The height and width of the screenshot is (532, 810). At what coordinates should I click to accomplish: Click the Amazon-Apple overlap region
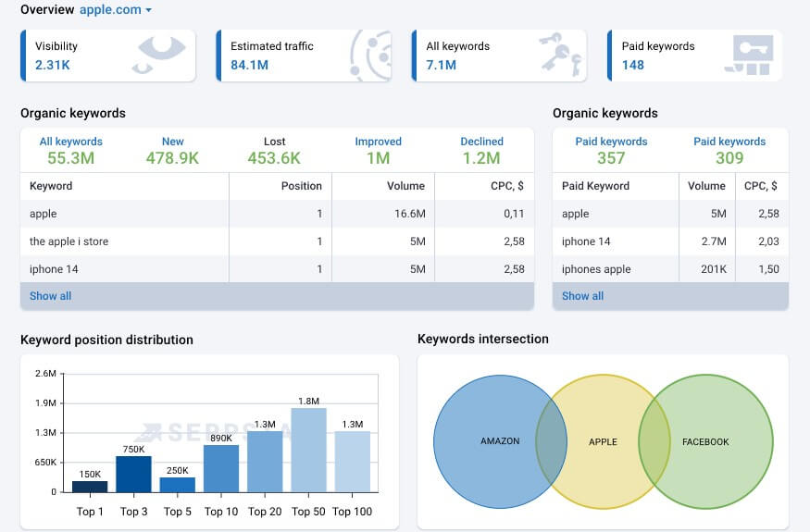(x=552, y=441)
